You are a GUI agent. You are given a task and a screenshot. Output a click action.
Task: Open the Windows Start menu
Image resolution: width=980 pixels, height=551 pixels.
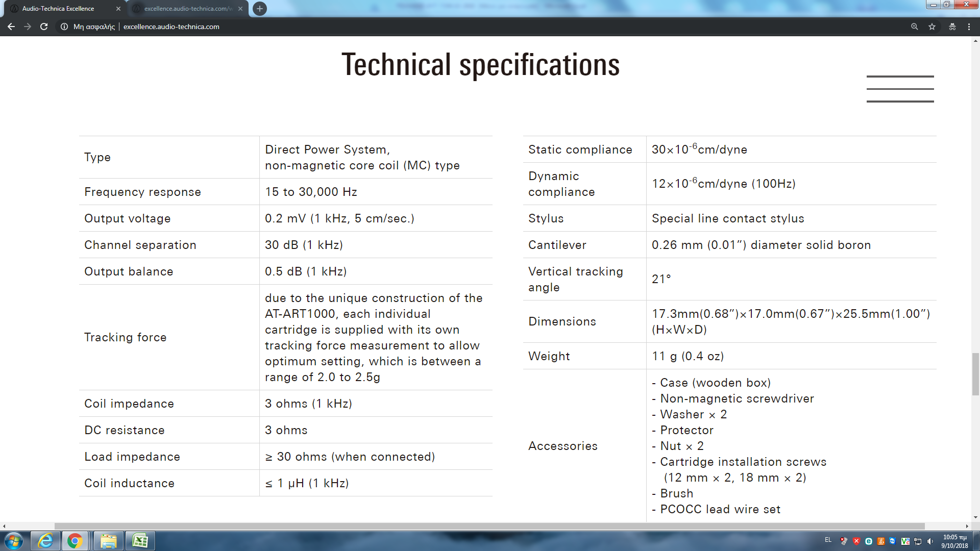point(14,541)
